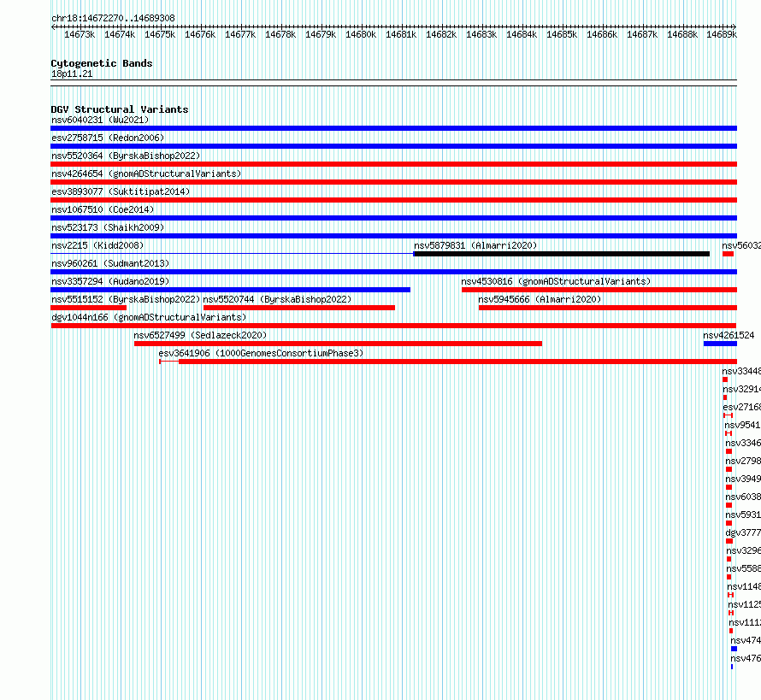Click the truncated nsv5931 variant label

coord(743,515)
